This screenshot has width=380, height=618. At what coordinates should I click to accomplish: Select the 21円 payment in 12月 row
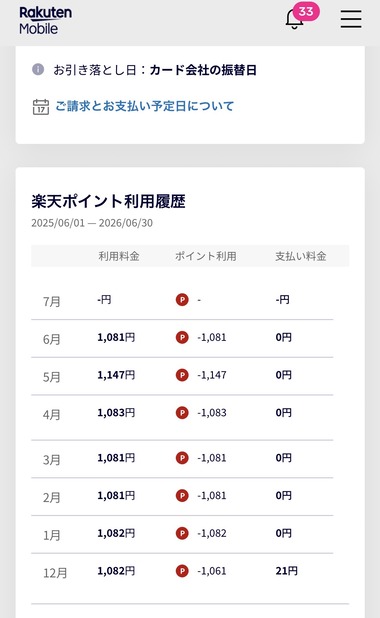pyautogui.click(x=287, y=571)
